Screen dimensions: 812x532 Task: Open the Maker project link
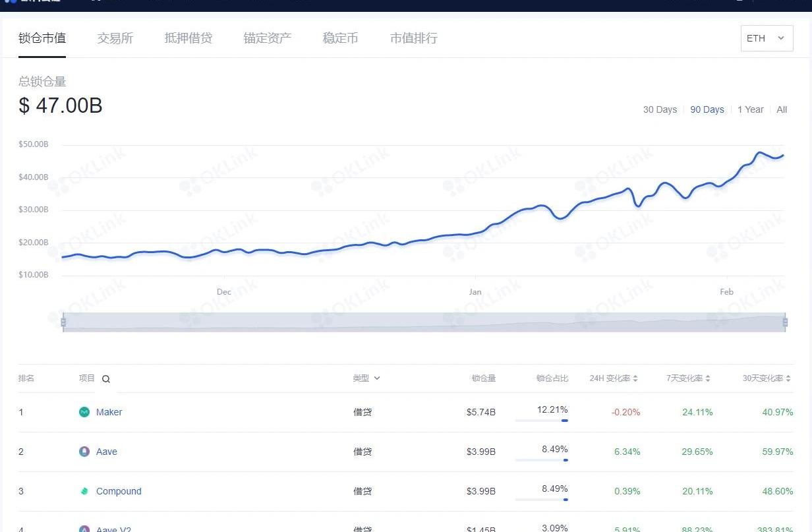tap(109, 412)
